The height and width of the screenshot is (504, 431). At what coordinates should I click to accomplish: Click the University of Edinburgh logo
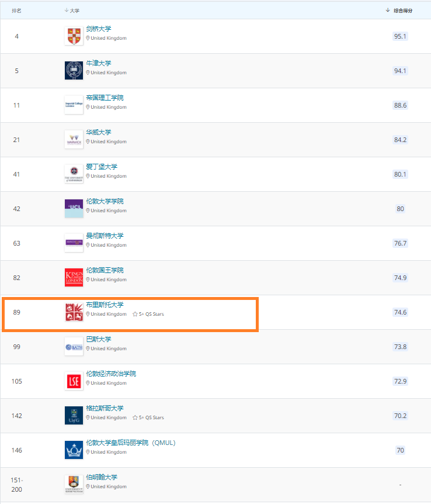pos(74,174)
